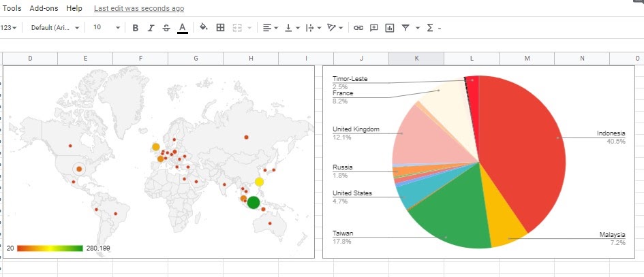Open the fill color bucket
Image resolution: width=644 pixels, height=277 pixels.
[x=204, y=27]
